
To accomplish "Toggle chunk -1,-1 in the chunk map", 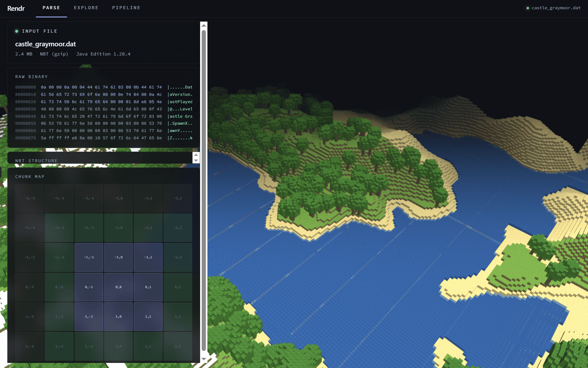I will [89, 257].
